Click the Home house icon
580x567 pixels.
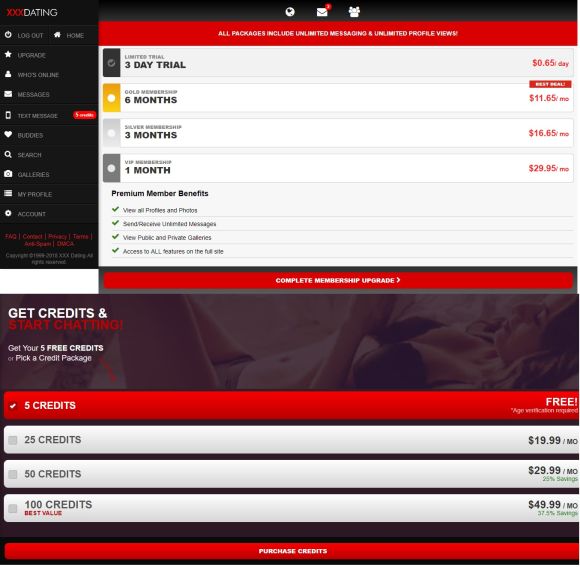57,35
